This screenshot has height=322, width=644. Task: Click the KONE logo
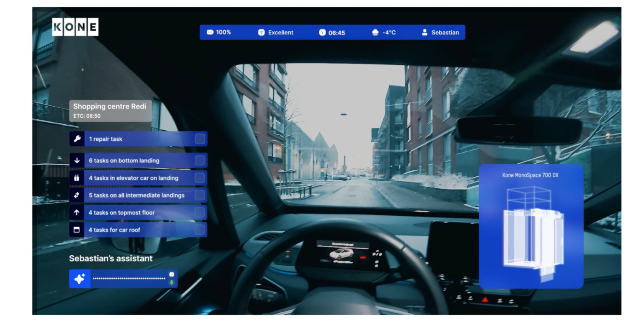75,27
